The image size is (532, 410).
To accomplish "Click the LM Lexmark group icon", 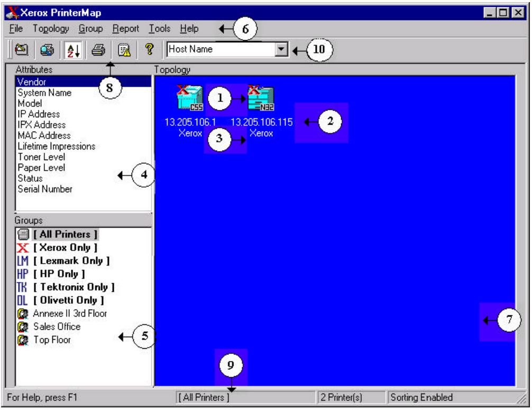I will click(23, 261).
